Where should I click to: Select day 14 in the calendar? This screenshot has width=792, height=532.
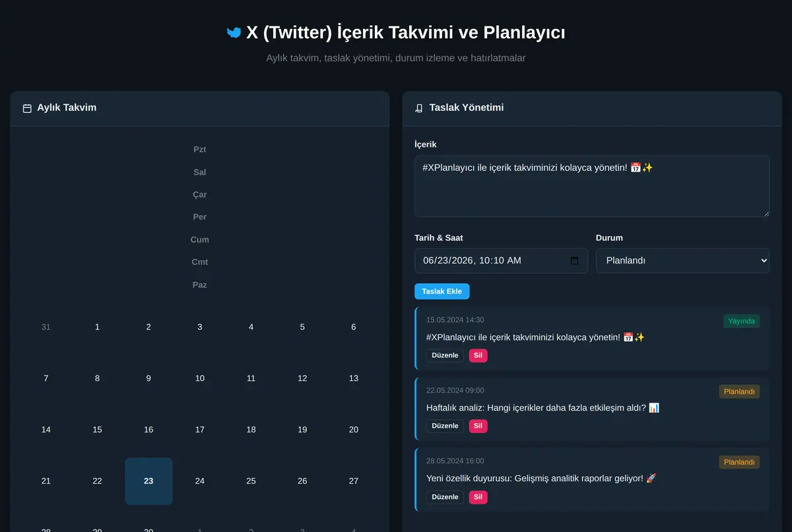click(x=46, y=430)
